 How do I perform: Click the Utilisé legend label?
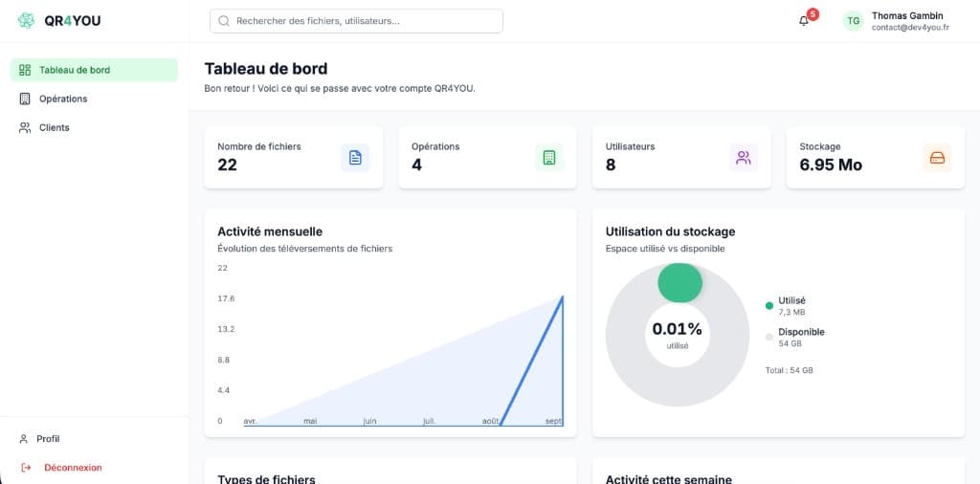[791, 300]
